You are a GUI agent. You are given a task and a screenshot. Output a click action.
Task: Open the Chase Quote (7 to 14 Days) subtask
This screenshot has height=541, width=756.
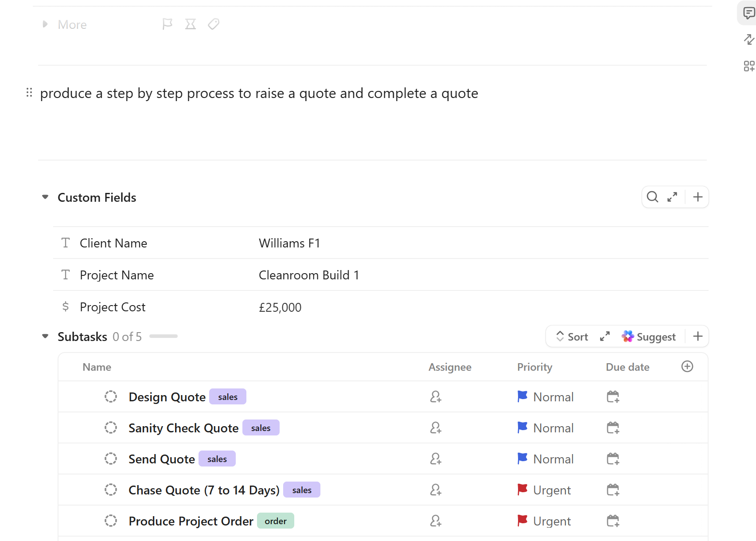[x=204, y=490]
